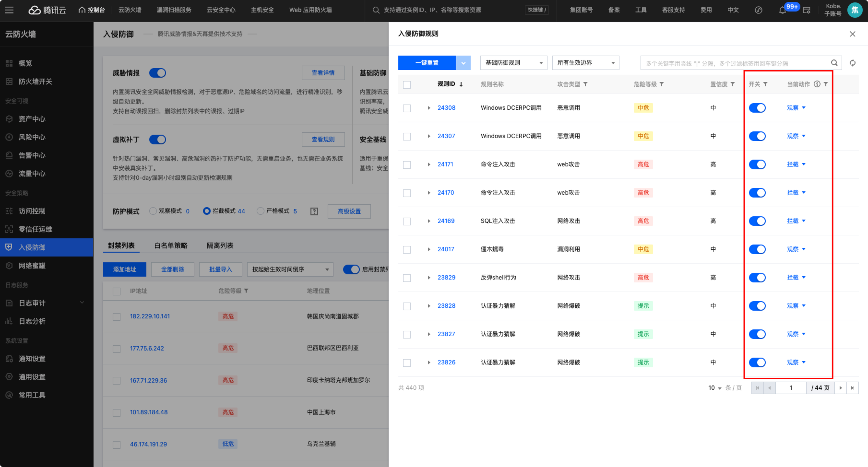Viewport: 868px width, 467px height.
Task: Toggle the 威胁情报 switch
Action: point(157,73)
